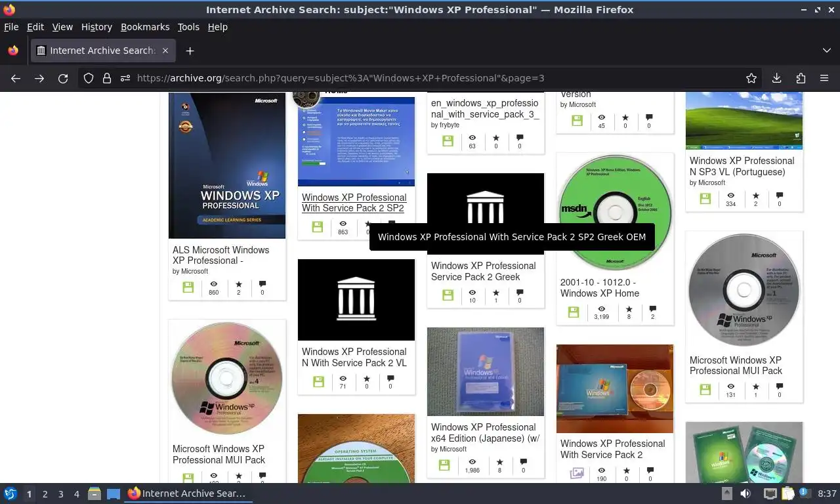This screenshot has width=840, height=504.
Task: Click the archive placeholder thumbnail above N With Service Pack 2 VL
Action: [x=356, y=300]
